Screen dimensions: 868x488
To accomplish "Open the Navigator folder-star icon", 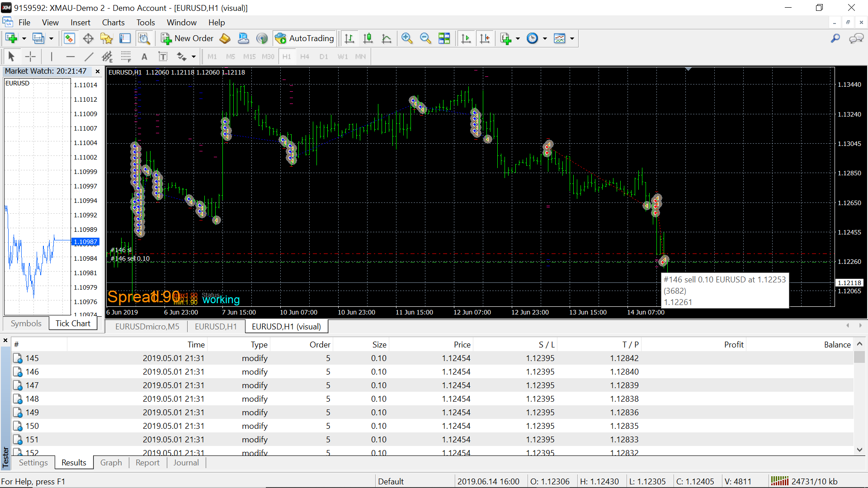I will 107,38.
